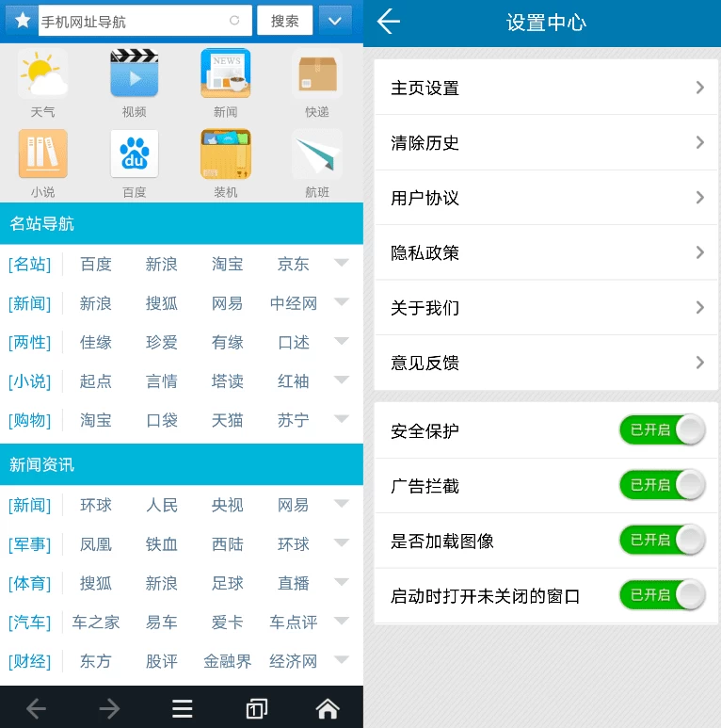Tap the 新闻 news shortcut icon

click(x=226, y=74)
